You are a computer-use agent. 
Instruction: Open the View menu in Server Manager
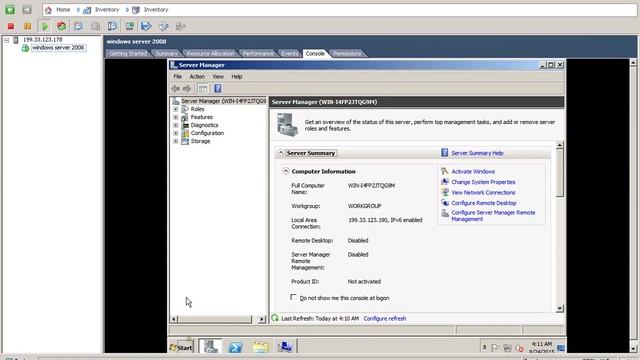point(218,76)
